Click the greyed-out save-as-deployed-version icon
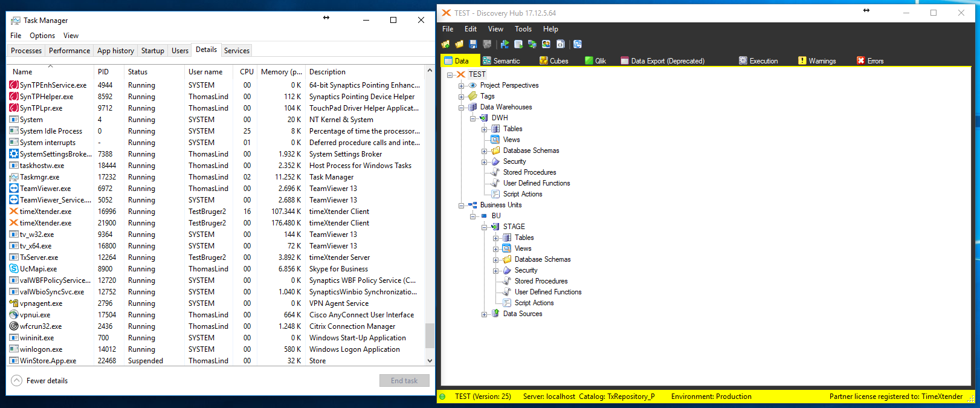The height and width of the screenshot is (408, 980). [x=487, y=44]
